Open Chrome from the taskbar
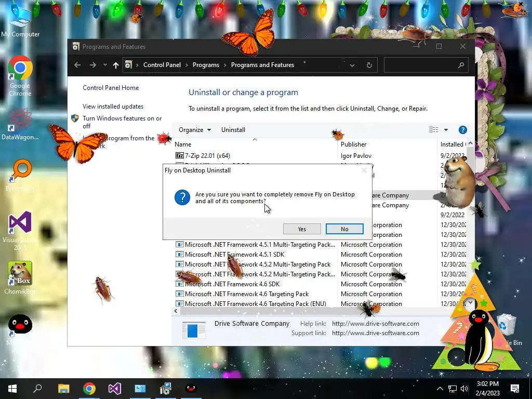This screenshot has height=399, width=532. pos(89,389)
